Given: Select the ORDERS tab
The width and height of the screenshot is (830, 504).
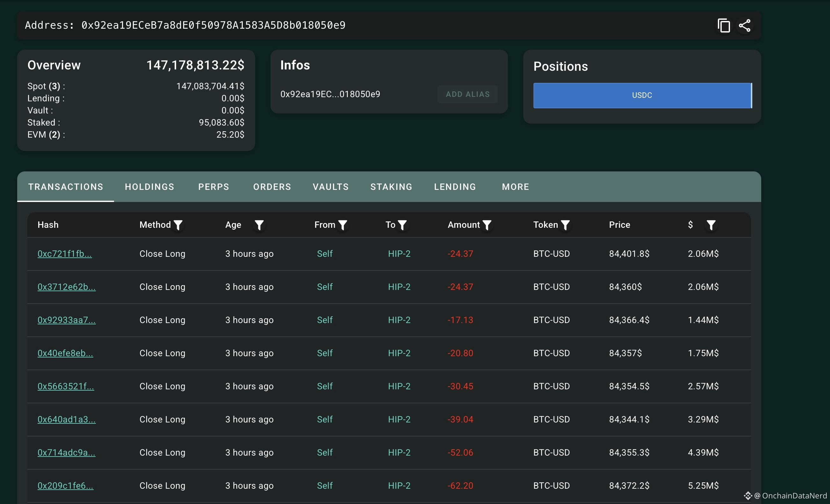Looking at the screenshot, I should (x=272, y=187).
